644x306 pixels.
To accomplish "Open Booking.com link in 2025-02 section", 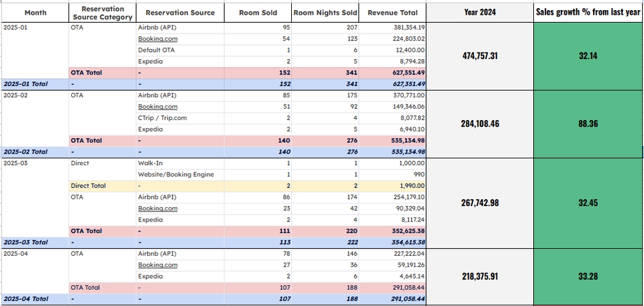I will point(158,107).
